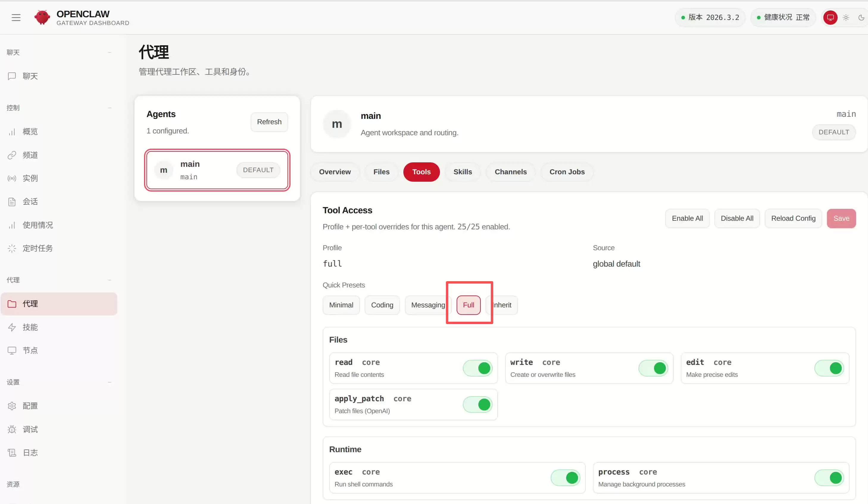This screenshot has width=868, height=504.
Task: Select the Instances broadcast icon
Action: point(12,178)
